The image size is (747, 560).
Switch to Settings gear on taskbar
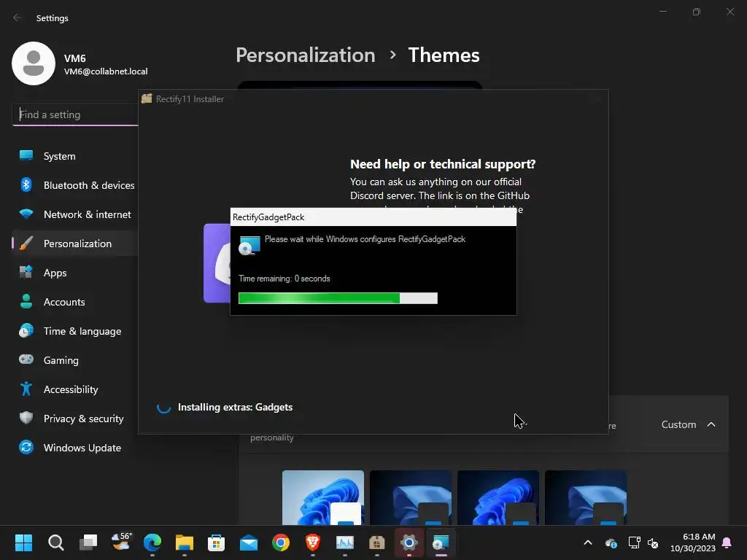[409, 542]
